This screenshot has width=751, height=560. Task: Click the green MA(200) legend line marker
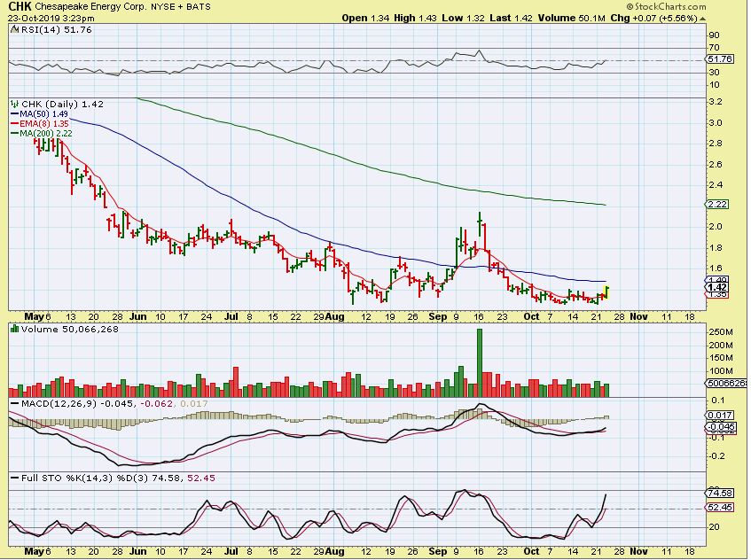click(15, 134)
